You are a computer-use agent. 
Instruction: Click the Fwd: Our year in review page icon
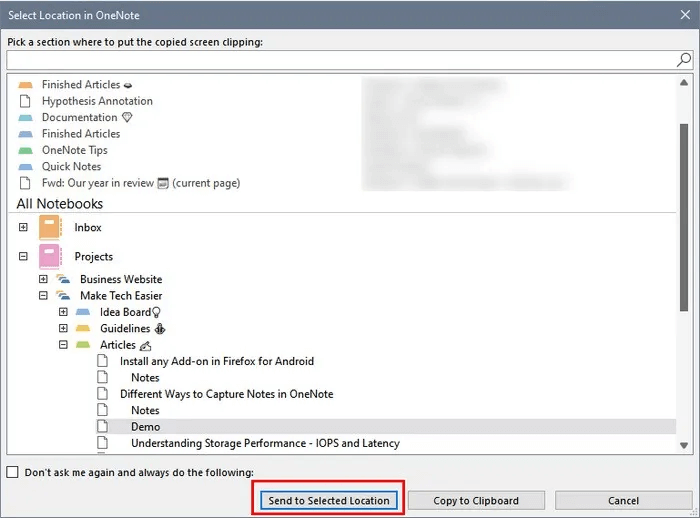25,183
